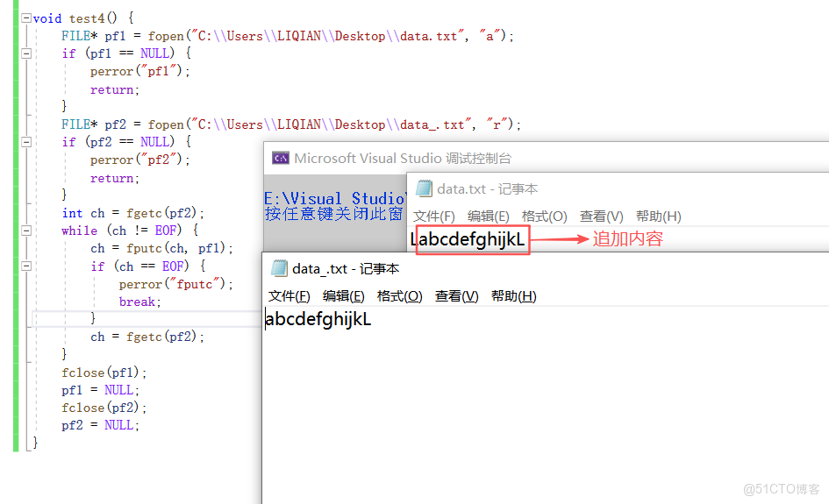Click the int ch = fgetc(pf2) line
Screen dimensions: 829x504
pyautogui.click(x=132, y=213)
